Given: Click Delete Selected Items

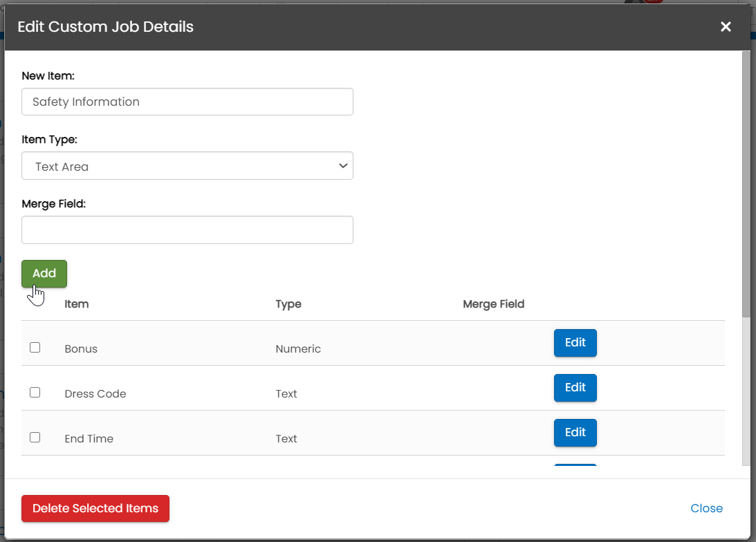Looking at the screenshot, I should tap(95, 509).
